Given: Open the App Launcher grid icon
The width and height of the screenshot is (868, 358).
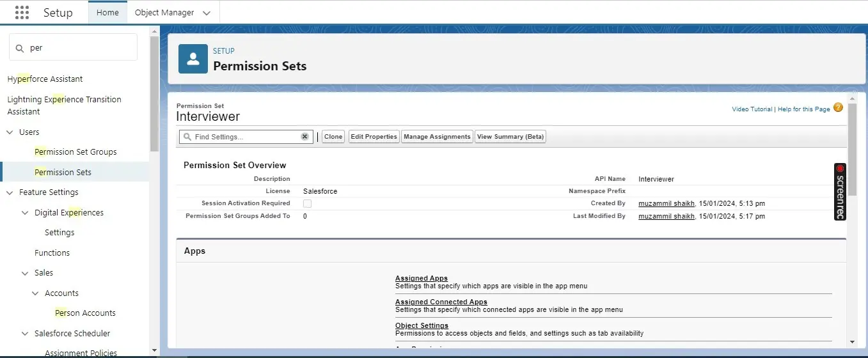Looking at the screenshot, I should coord(22,13).
